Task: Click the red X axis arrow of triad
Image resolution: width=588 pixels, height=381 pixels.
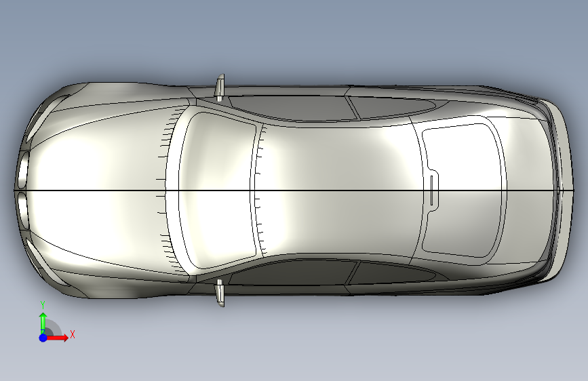Action: (58, 338)
